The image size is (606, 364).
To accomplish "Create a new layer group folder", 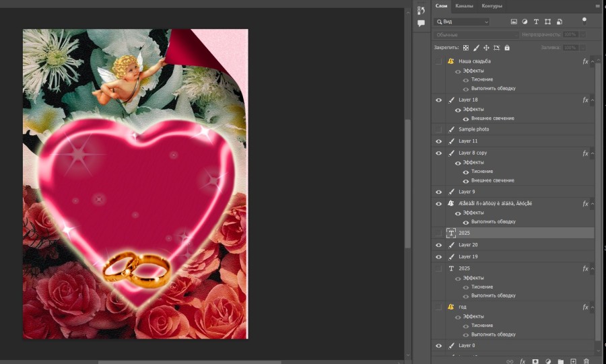I will (x=561, y=361).
